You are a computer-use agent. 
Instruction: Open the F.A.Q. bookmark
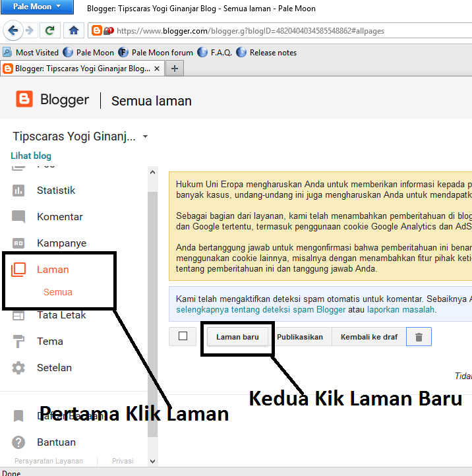click(x=214, y=53)
